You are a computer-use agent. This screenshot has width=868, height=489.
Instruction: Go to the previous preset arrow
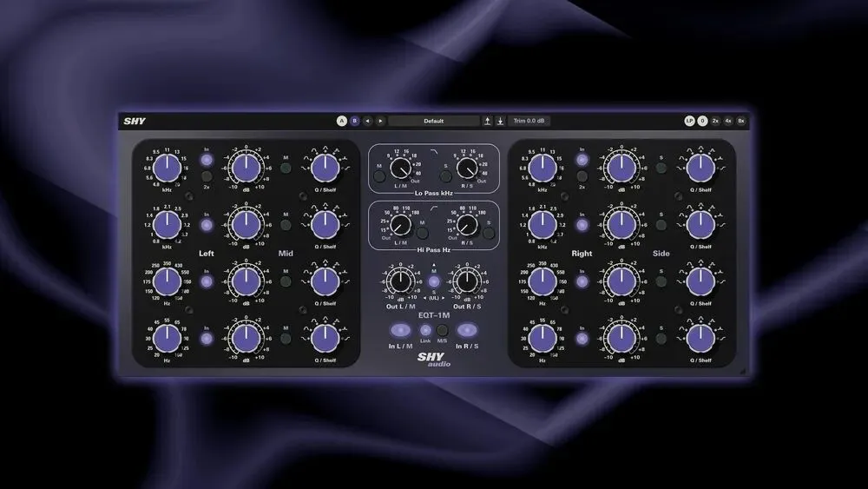[x=367, y=121]
